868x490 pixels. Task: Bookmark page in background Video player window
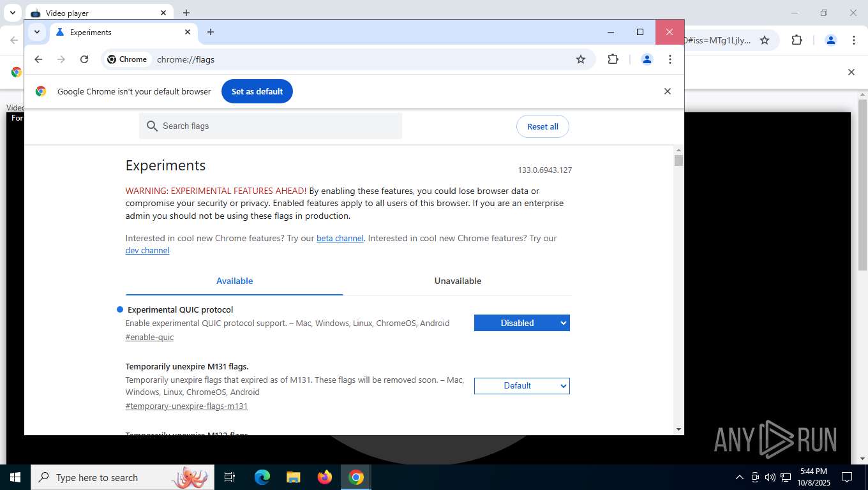(x=765, y=40)
